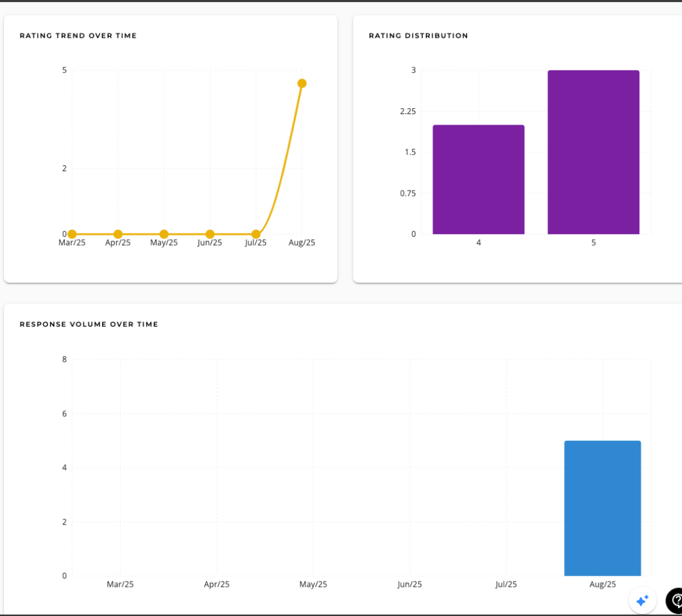Click the Jun/25 dot on rating trend

point(210,234)
